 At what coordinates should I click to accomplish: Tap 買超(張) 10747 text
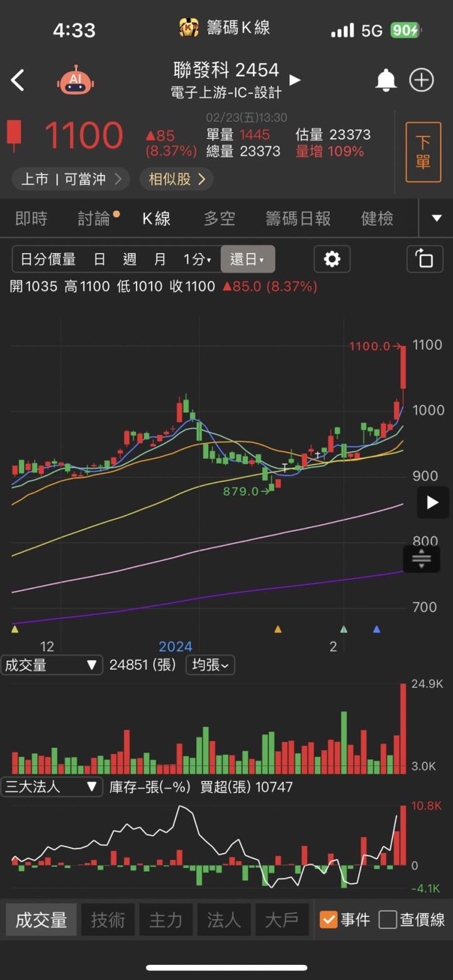tap(246, 787)
